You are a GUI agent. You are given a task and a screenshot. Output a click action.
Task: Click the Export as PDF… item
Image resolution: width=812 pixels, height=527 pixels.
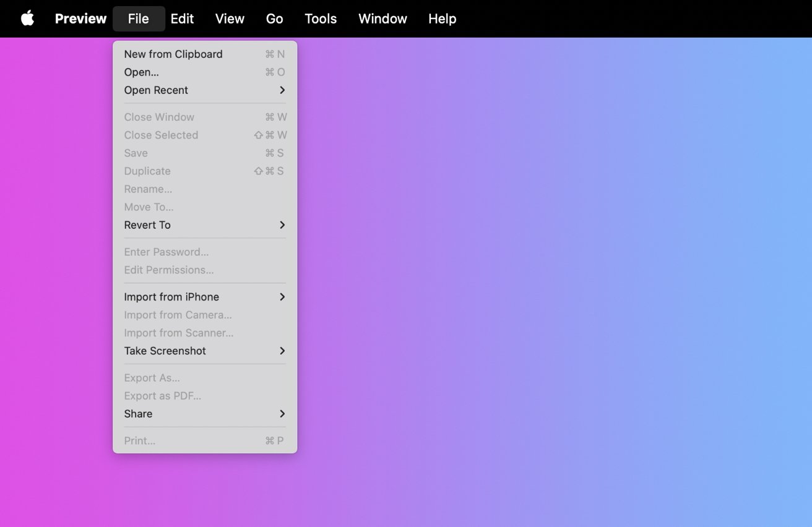click(205, 396)
